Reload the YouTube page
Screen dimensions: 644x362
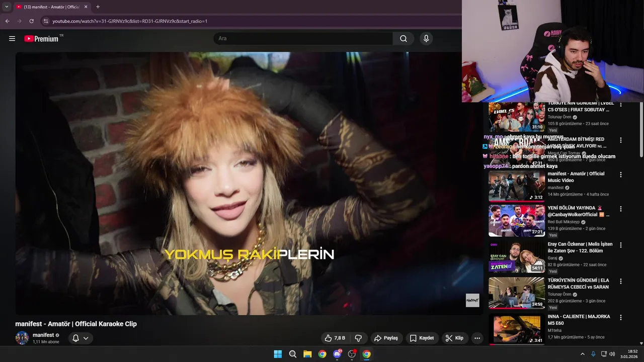(32, 21)
